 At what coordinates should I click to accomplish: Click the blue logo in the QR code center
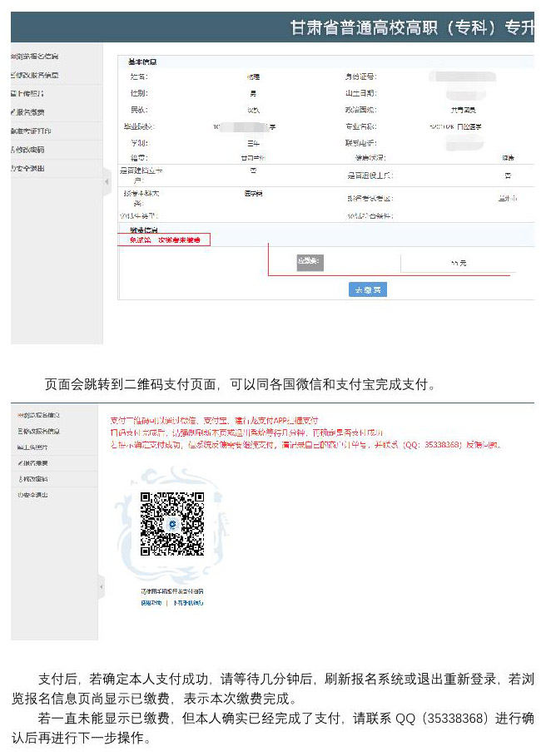[172, 525]
